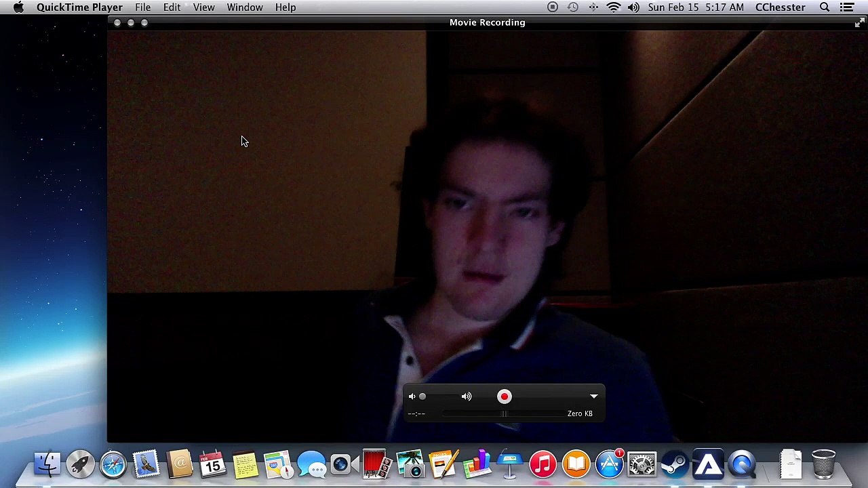
Task: Open App Store with update badge
Action: pyautogui.click(x=609, y=465)
